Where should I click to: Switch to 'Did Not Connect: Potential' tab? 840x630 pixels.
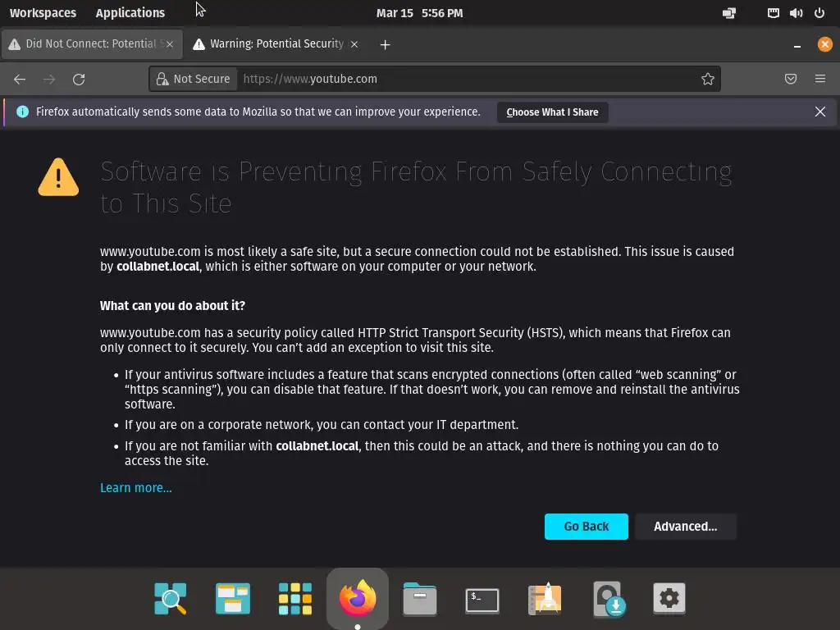point(92,44)
